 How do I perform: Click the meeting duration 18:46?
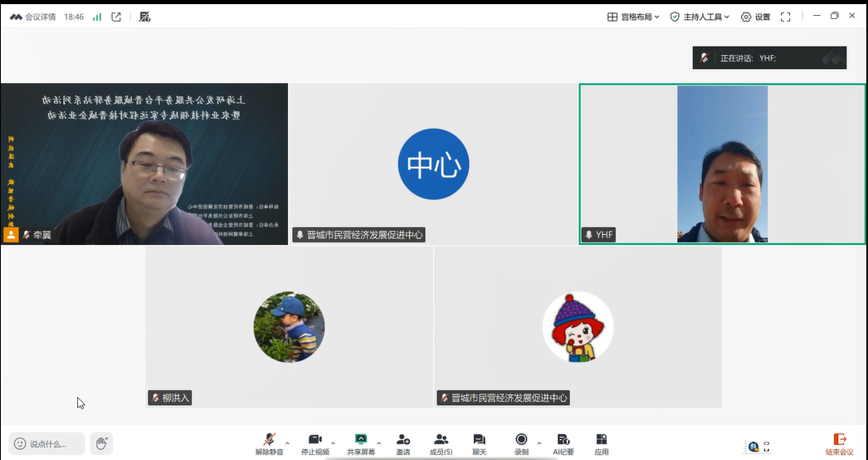pyautogui.click(x=74, y=17)
